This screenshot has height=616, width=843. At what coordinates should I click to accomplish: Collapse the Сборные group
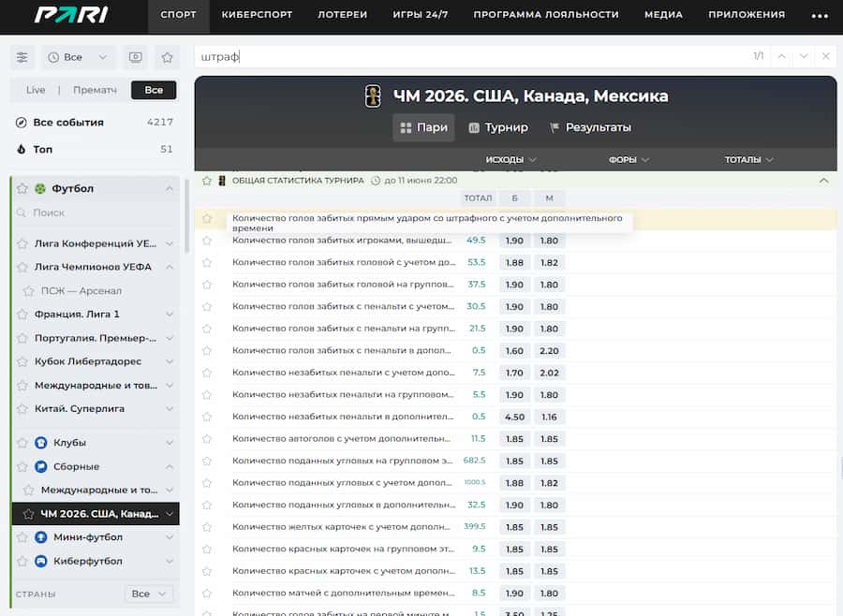pyautogui.click(x=170, y=466)
